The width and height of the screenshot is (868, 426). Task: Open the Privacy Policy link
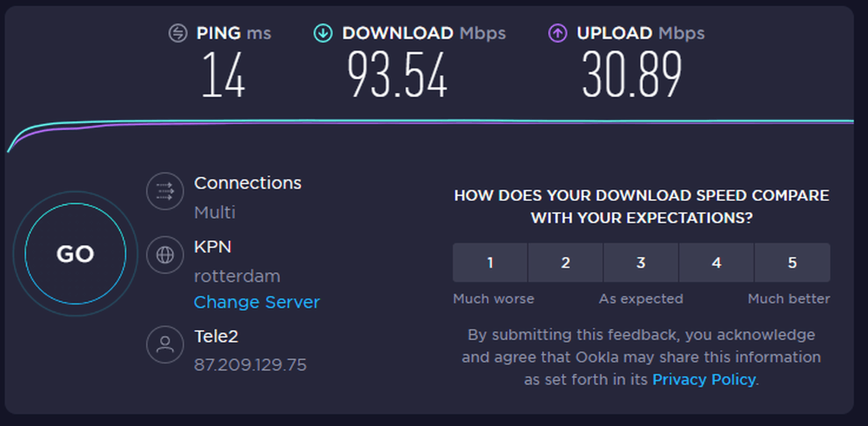(x=704, y=380)
